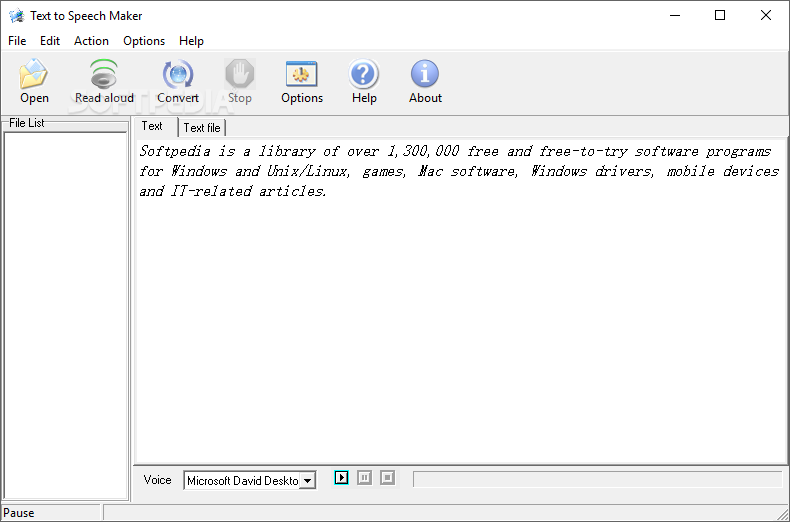Click the playback progress bar
Image resolution: width=790 pixels, height=522 pixels.
click(x=598, y=479)
